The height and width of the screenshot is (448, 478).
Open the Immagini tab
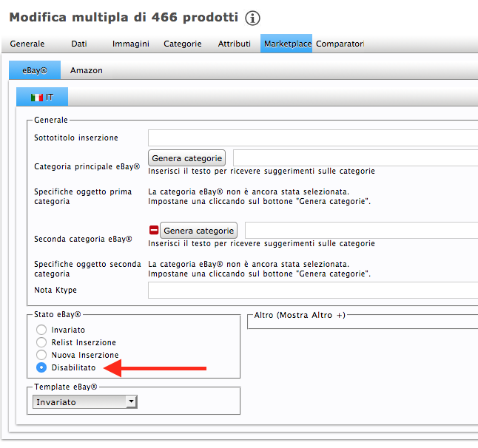131,44
